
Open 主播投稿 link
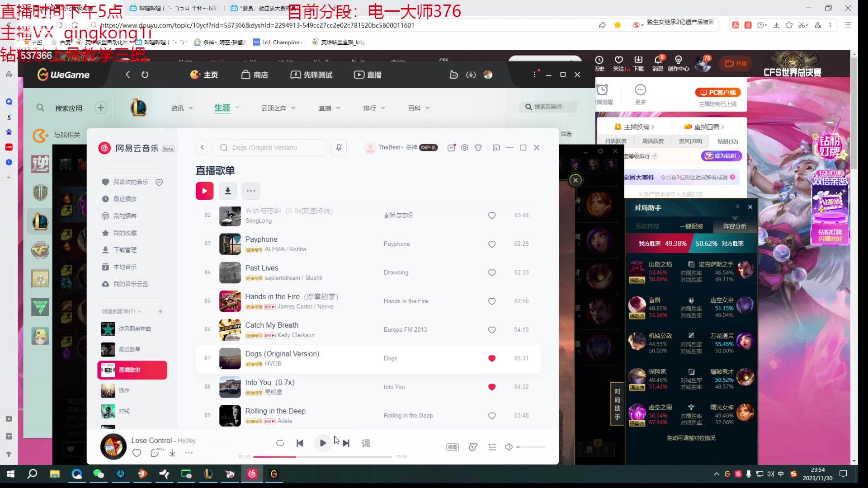(x=635, y=127)
